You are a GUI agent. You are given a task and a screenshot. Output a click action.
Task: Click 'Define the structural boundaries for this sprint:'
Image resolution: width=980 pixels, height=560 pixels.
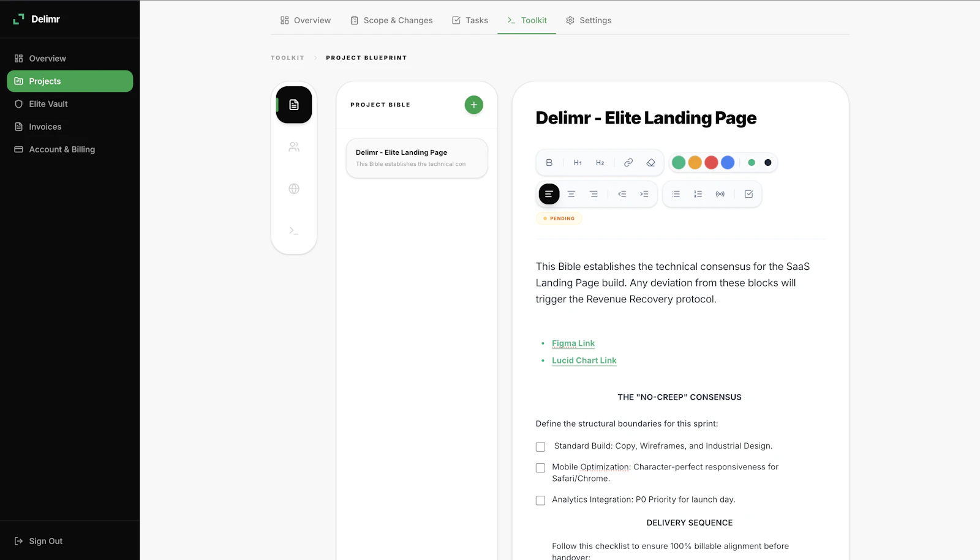pyautogui.click(x=627, y=424)
